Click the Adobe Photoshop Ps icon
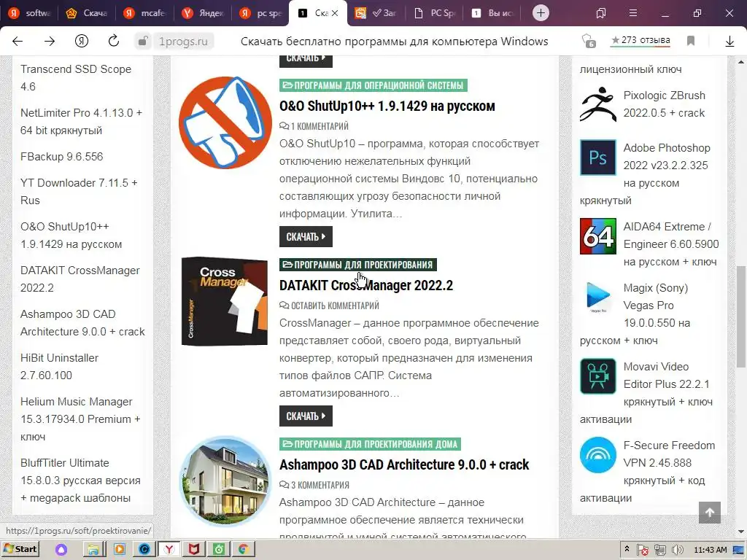Viewport: 747px width, 560px height. coord(598,157)
